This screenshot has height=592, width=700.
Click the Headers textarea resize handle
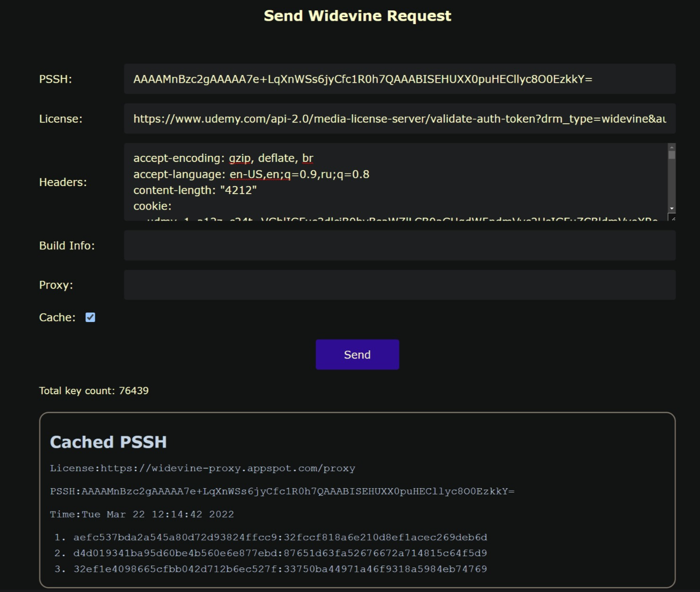click(x=673, y=218)
